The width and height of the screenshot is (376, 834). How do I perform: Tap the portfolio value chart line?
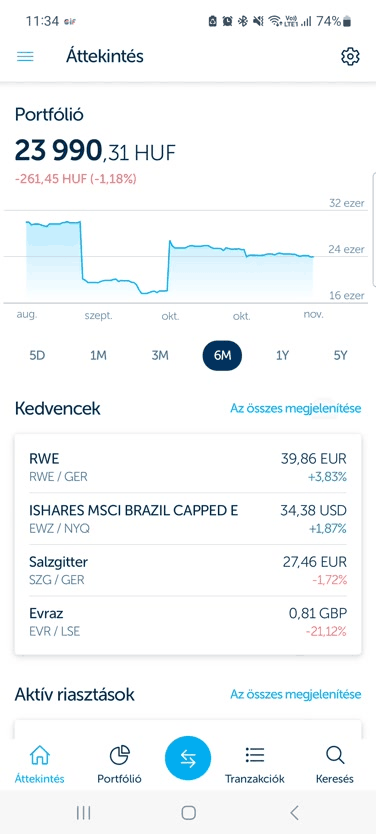click(170, 257)
